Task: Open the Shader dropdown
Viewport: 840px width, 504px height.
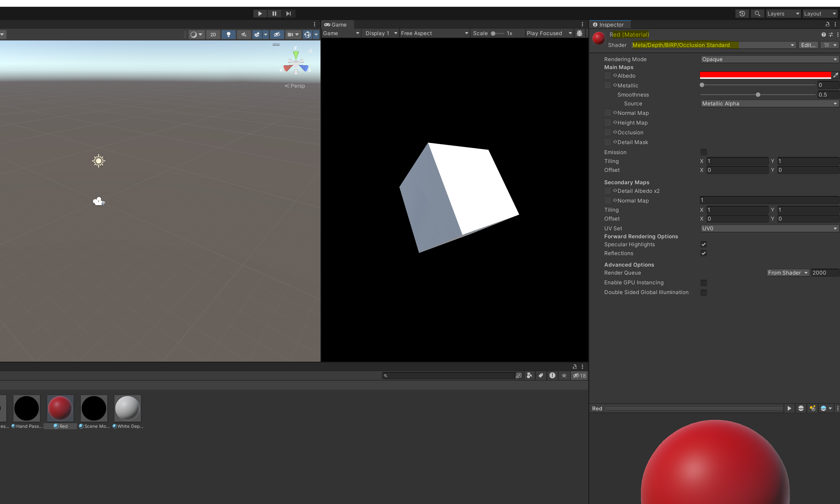Action: (x=713, y=45)
